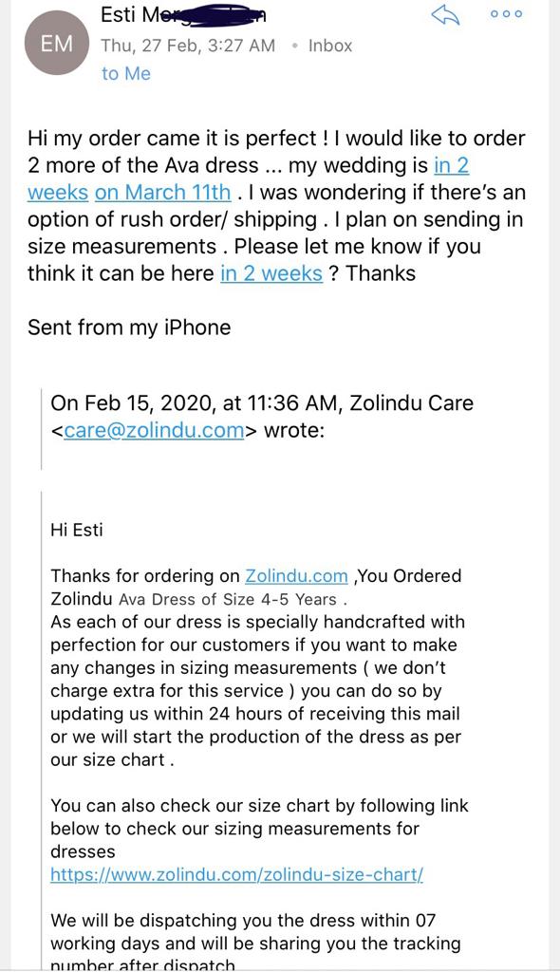Tap the 'on March 11th' date link
The width and height of the screenshot is (560, 972).
click(163, 192)
